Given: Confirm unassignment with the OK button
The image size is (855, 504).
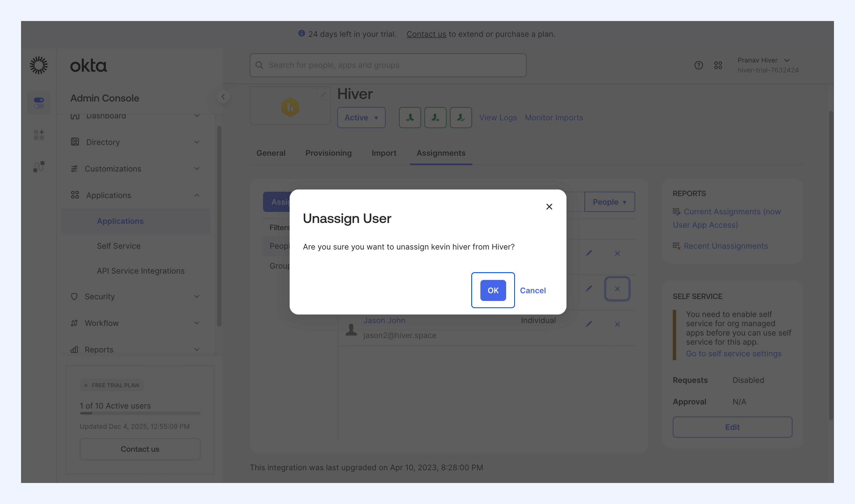Looking at the screenshot, I should (x=493, y=290).
